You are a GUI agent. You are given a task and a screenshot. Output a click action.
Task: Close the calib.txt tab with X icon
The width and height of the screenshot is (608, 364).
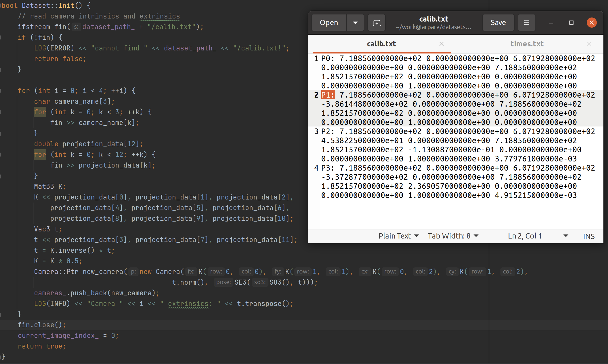[x=442, y=44]
